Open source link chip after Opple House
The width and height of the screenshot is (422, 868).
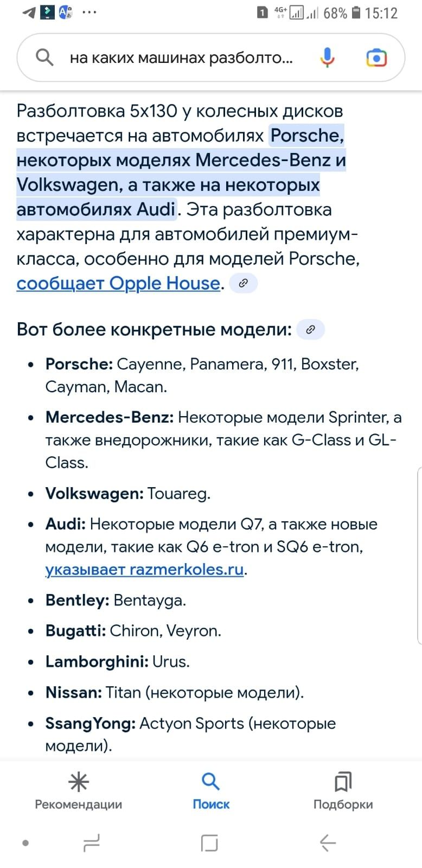pyautogui.click(x=244, y=283)
